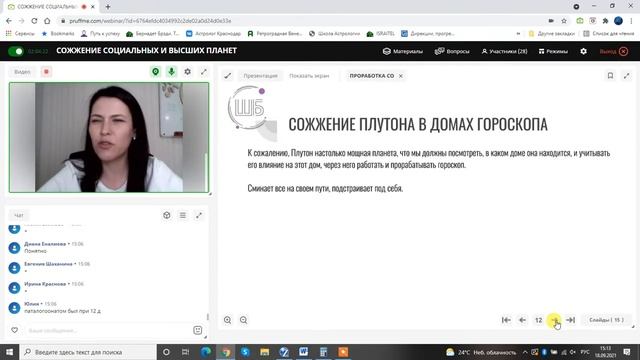The image size is (640, 360).
Task: Go back in the browser
Action: tap(9, 21)
